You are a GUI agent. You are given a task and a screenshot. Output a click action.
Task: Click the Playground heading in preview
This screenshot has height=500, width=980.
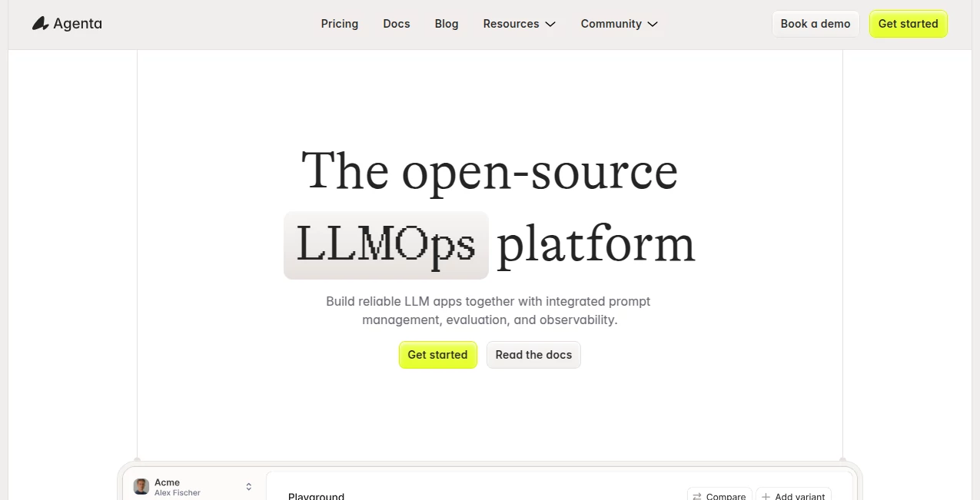pos(316,496)
